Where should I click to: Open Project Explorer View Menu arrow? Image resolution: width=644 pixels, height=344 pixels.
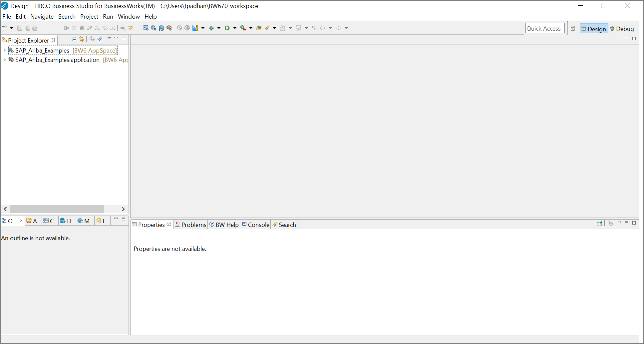pos(109,39)
